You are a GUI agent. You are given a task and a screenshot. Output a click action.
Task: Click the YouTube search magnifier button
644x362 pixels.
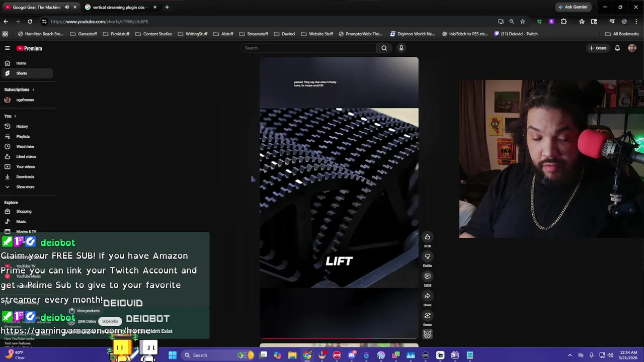pos(384,48)
